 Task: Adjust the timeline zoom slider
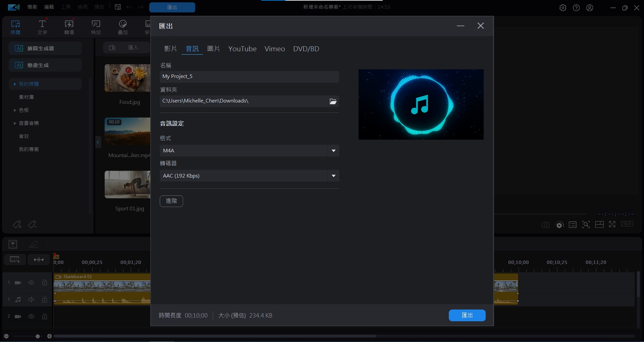38,336
